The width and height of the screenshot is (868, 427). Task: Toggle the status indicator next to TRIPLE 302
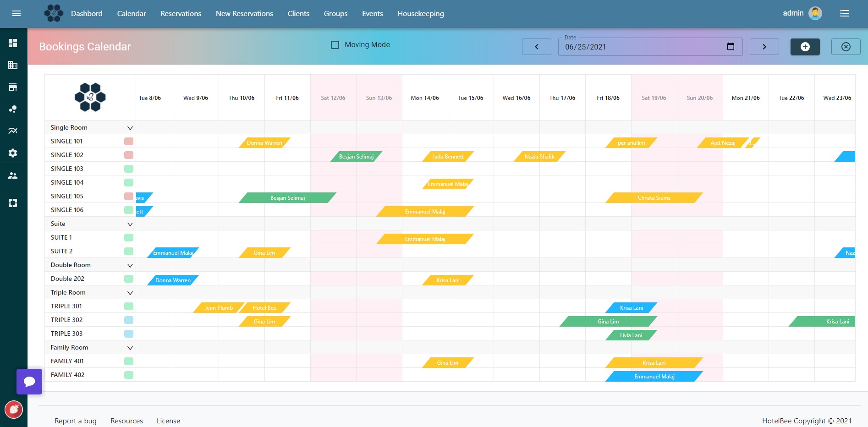tap(128, 320)
